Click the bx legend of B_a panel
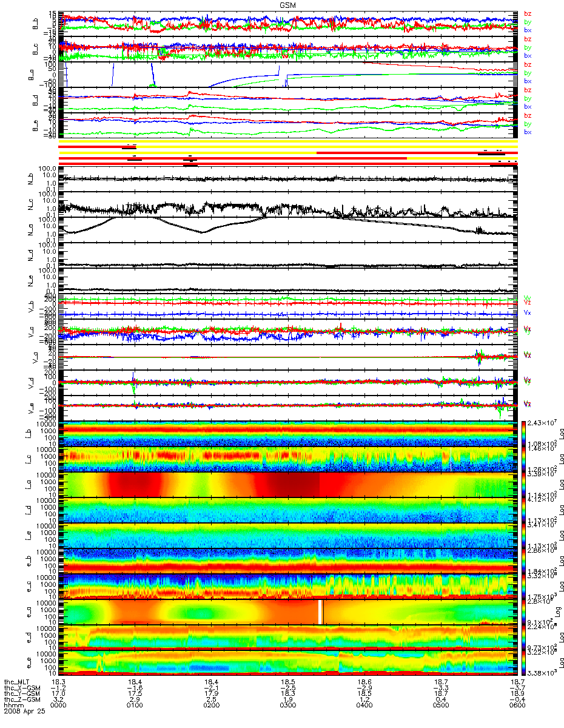The height and width of the screenshot is (728, 564). pos(528,81)
